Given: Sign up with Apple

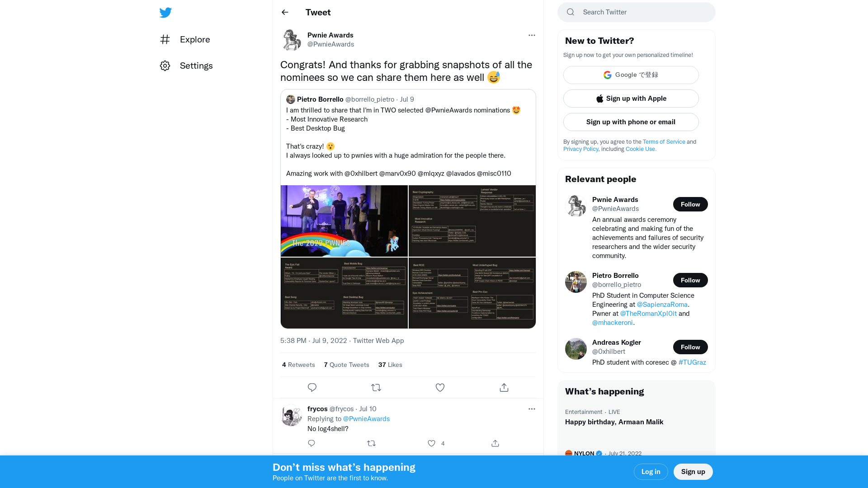Looking at the screenshot, I should pyautogui.click(x=631, y=99).
